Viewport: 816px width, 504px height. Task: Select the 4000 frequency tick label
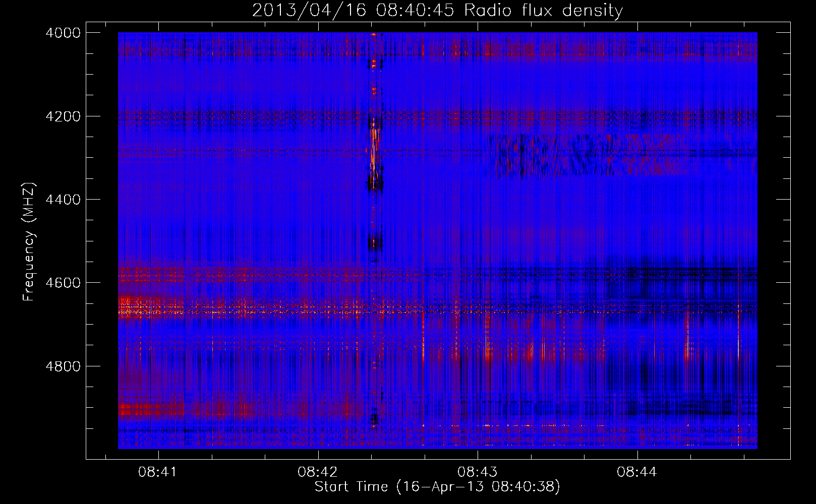tap(63, 33)
